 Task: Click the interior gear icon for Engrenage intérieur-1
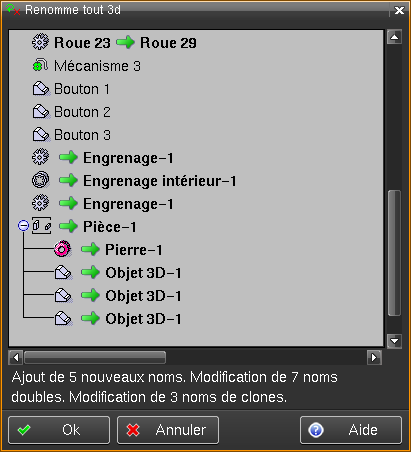[x=41, y=180]
